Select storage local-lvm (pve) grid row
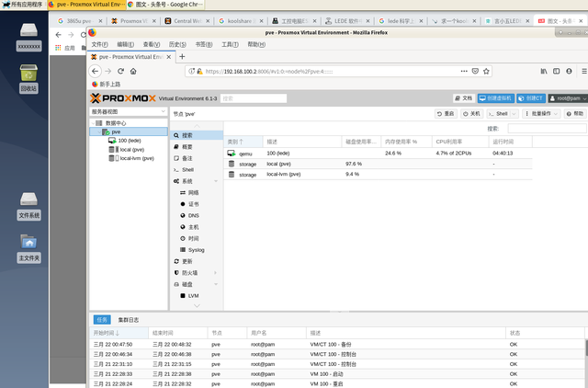The height and width of the screenshot is (388, 588). tap(378, 175)
